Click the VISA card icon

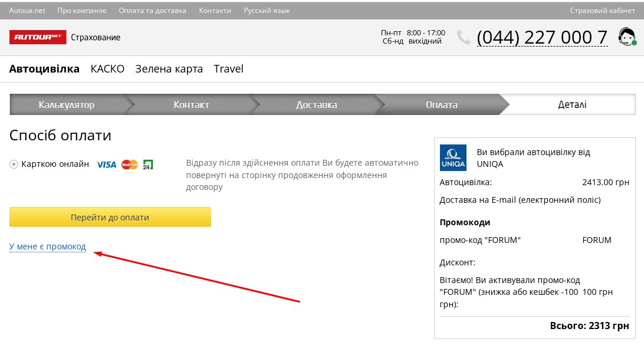106,165
